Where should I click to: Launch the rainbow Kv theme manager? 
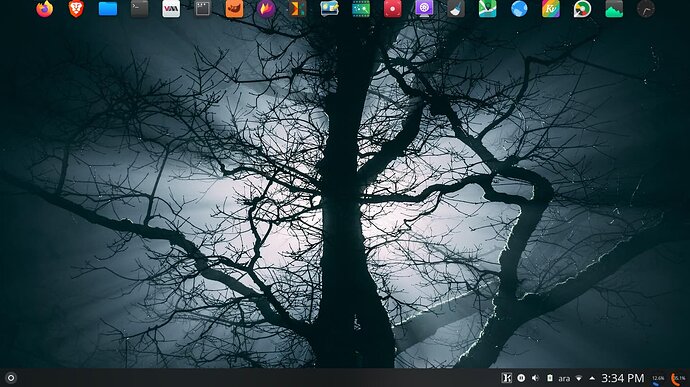point(551,9)
